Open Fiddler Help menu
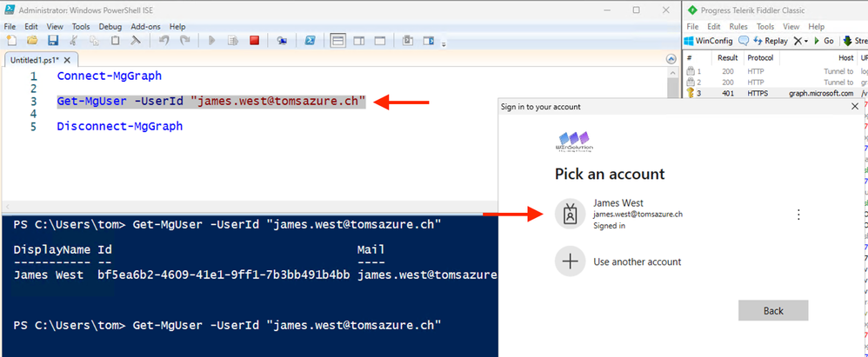868x357 pixels. click(817, 27)
